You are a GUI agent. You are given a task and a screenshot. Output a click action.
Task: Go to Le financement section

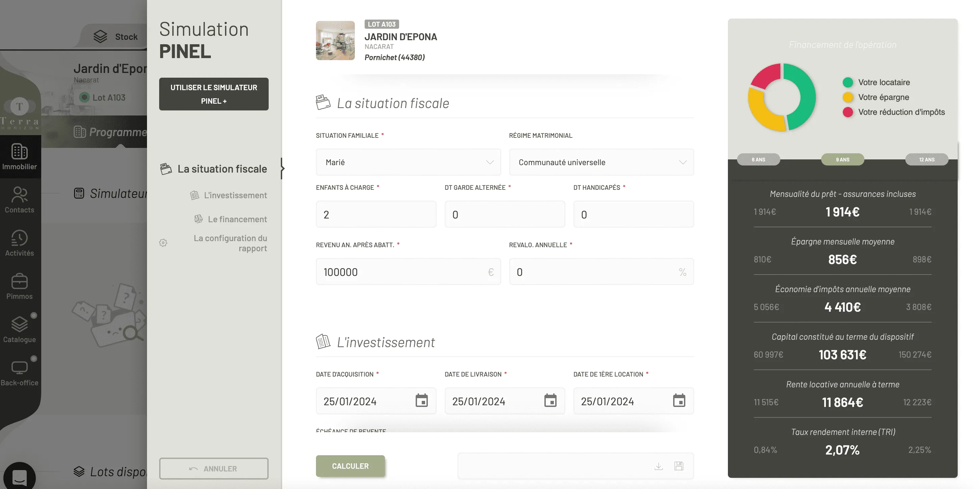click(230, 219)
